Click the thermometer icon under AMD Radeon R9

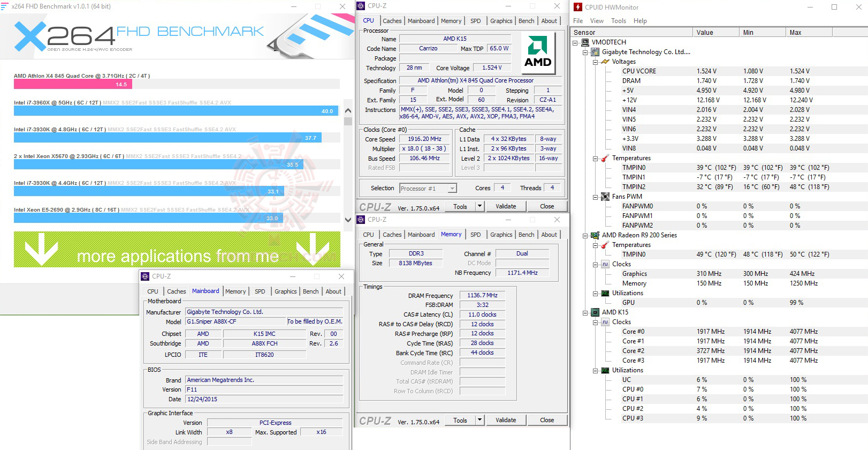coord(605,245)
